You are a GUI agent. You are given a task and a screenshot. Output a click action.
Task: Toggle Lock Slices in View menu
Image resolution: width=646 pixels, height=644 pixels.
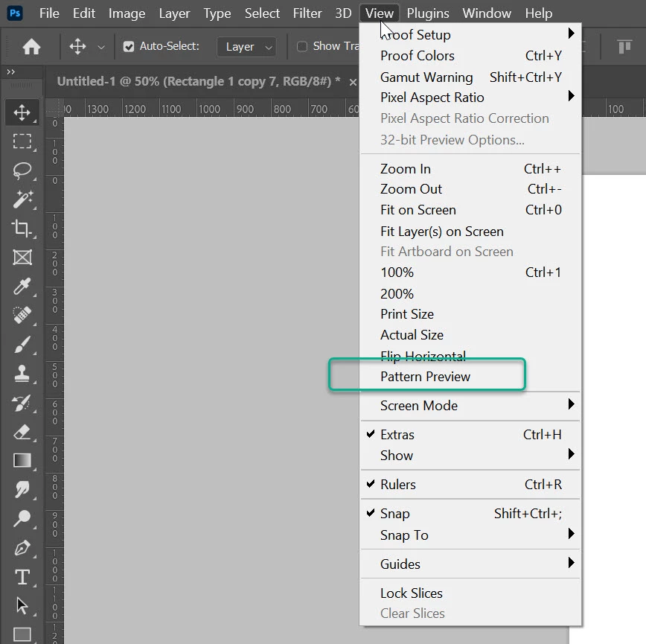470,593
